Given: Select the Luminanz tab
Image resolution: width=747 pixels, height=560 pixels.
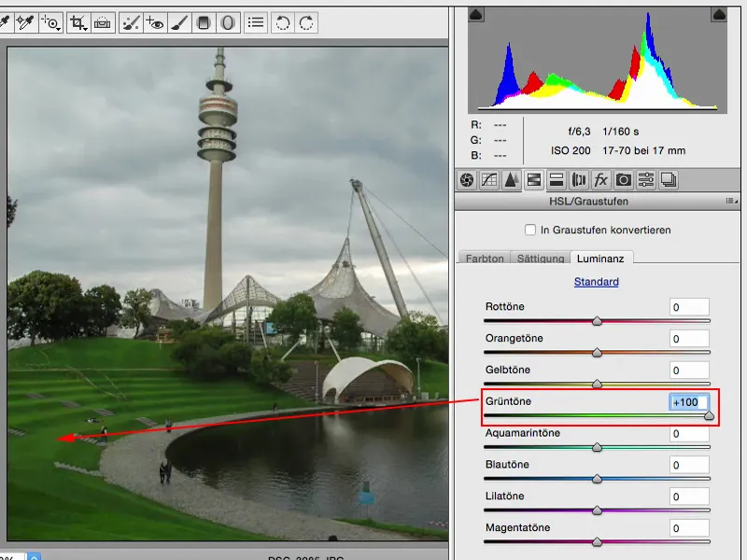Looking at the screenshot, I should pyautogui.click(x=600, y=259).
